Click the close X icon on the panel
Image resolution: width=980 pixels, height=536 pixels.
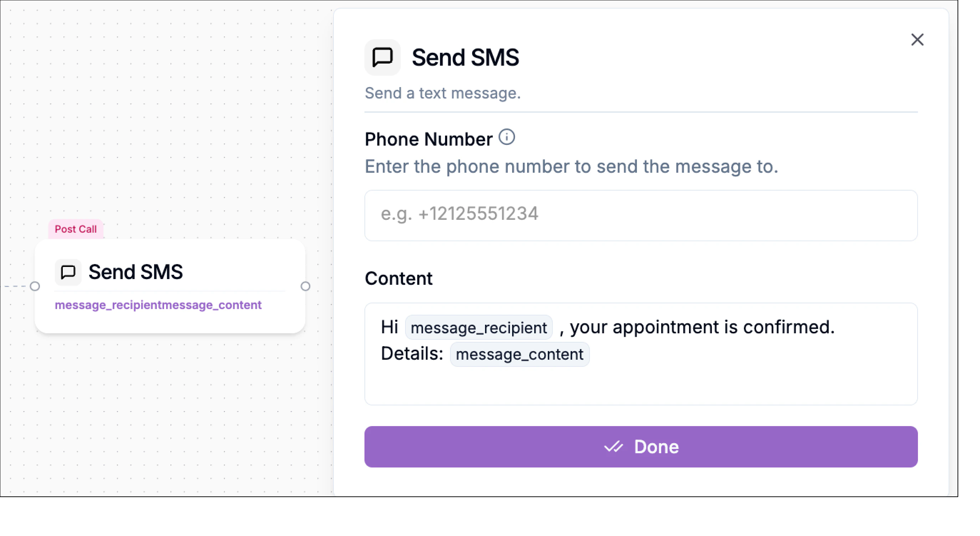pyautogui.click(x=917, y=40)
